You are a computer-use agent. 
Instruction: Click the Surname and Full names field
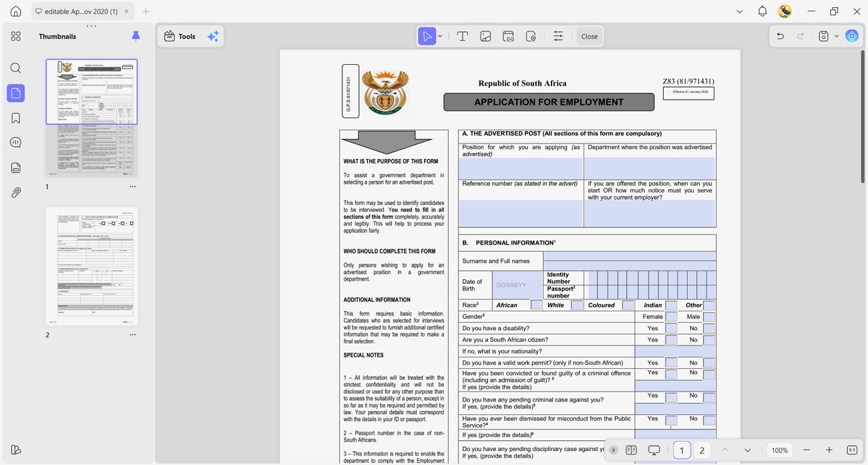pos(630,261)
